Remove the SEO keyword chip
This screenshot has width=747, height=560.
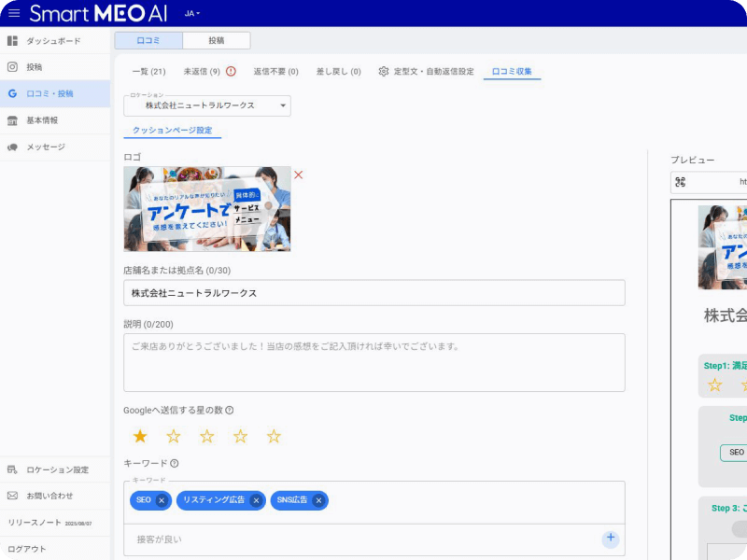[x=162, y=501]
